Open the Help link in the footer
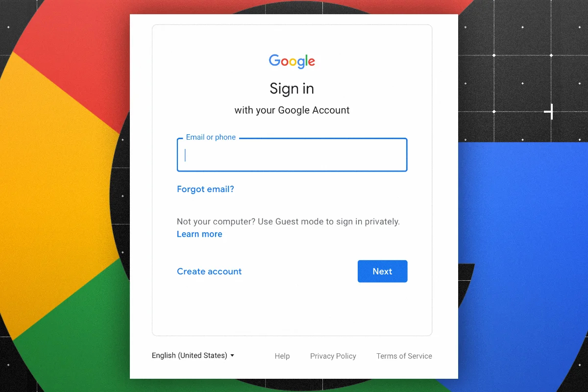The width and height of the screenshot is (588, 392). pyautogui.click(x=282, y=356)
